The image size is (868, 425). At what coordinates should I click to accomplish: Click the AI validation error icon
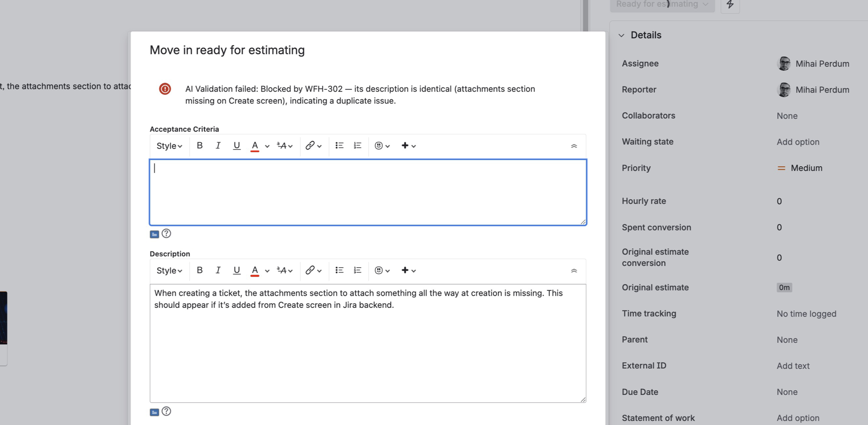click(164, 89)
